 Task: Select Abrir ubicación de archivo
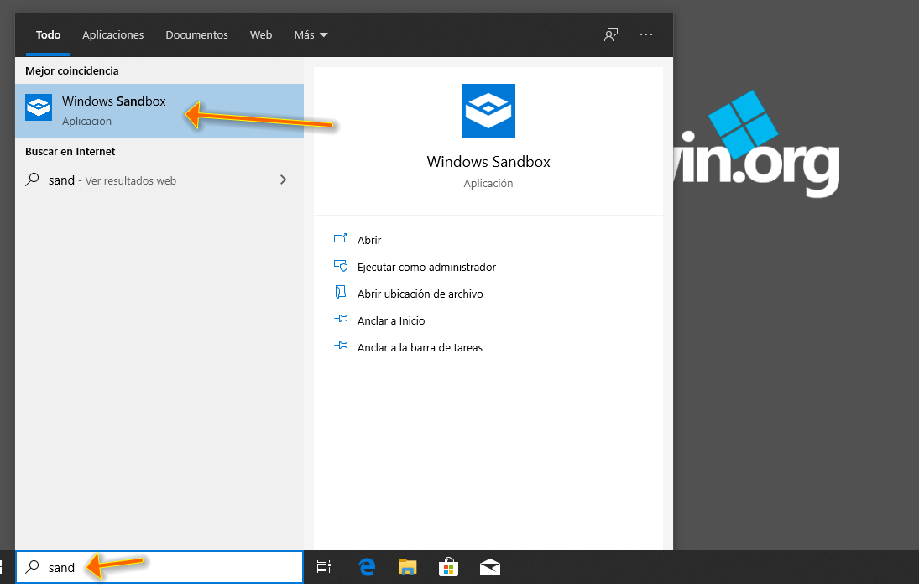click(420, 294)
